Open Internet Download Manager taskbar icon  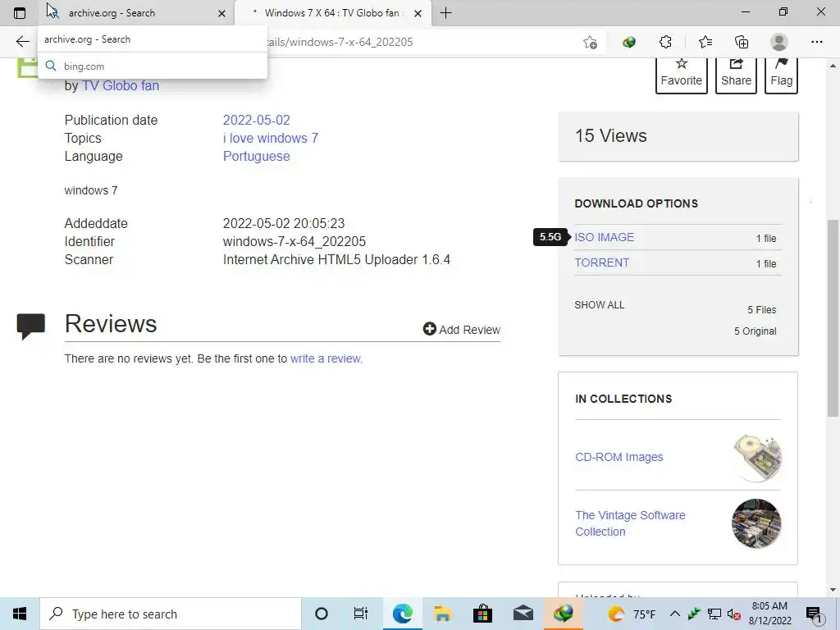point(563,614)
